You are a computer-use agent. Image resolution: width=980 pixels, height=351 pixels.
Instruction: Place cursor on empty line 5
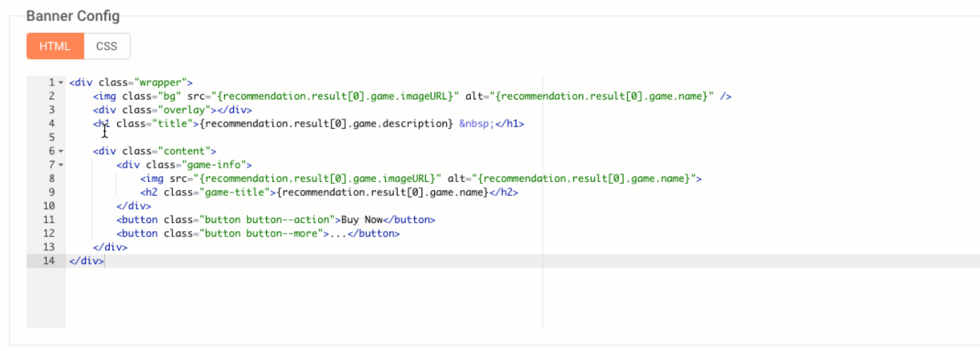click(206, 137)
